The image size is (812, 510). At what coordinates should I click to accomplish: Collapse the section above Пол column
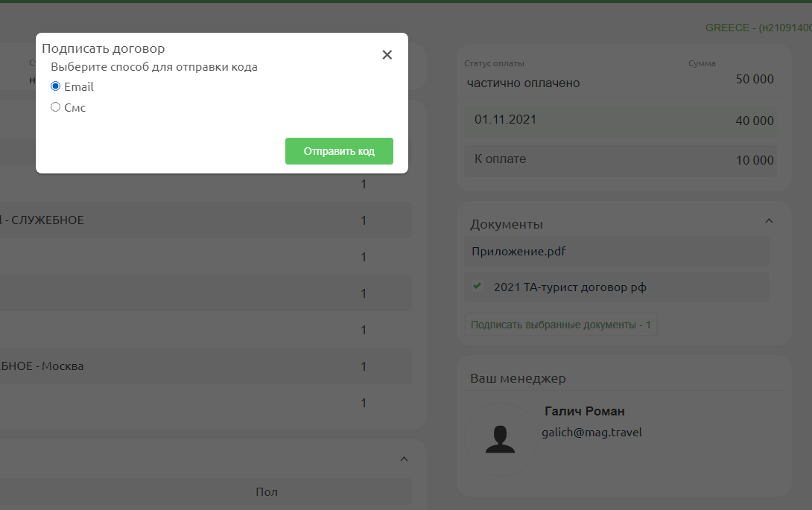[x=404, y=459]
